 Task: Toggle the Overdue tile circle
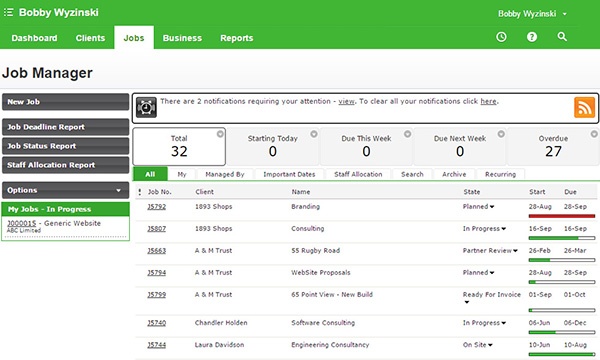click(594, 134)
